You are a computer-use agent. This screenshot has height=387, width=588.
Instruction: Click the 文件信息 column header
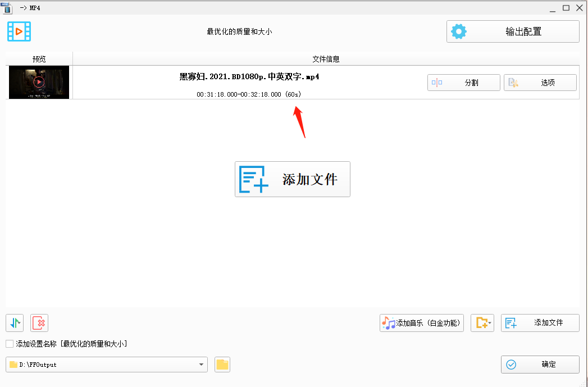[326, 59]
